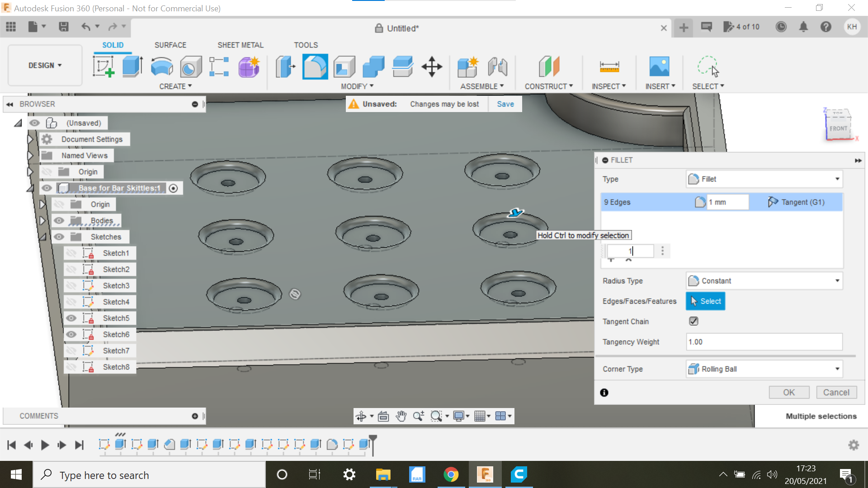The height and width of the screenshot is (488, 868).
Task: Select the Measure tool in the Inspect panel
Action: [609, 66]
